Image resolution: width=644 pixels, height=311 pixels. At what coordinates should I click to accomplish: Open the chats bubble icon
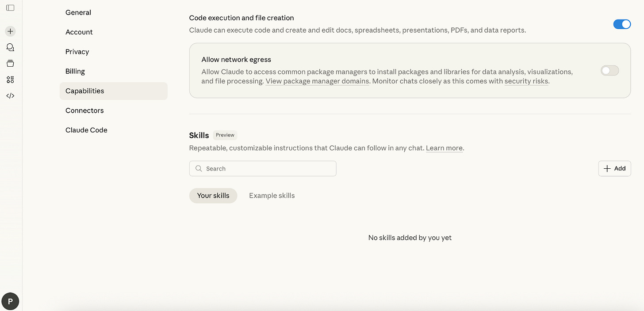tap(10, 47)
